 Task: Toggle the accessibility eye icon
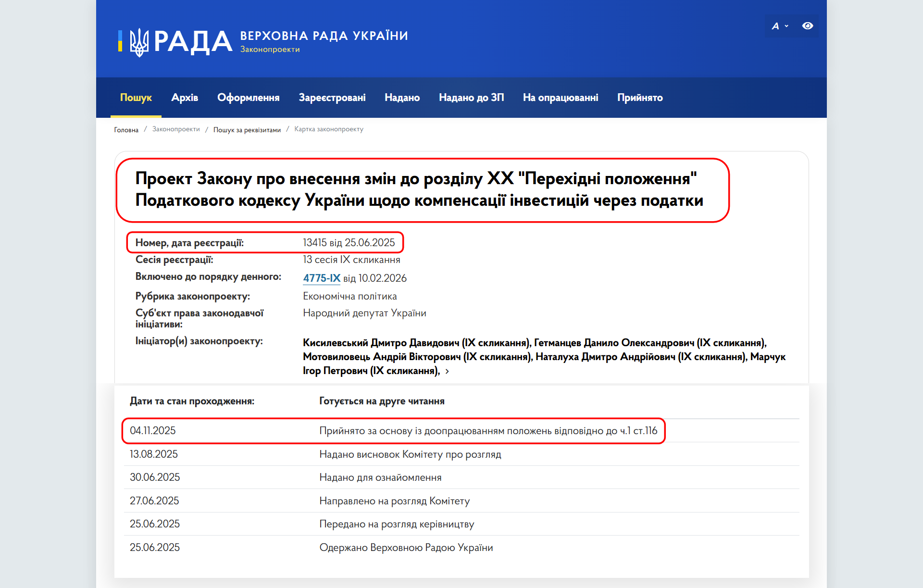(x=808, y=26)
